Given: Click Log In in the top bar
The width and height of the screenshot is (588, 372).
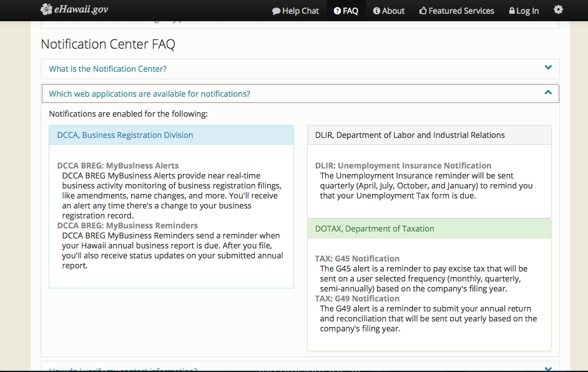Looking at the screenshot, I should 524,11.
